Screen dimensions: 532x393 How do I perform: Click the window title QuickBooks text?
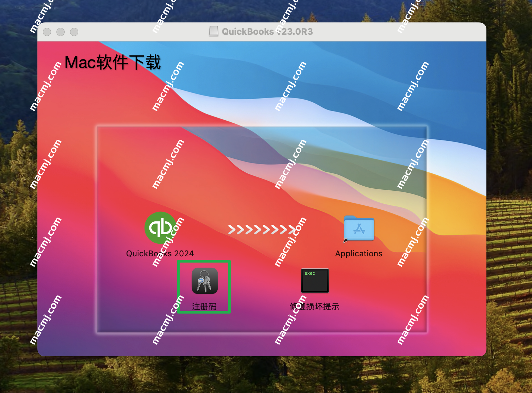click(267, 32)
